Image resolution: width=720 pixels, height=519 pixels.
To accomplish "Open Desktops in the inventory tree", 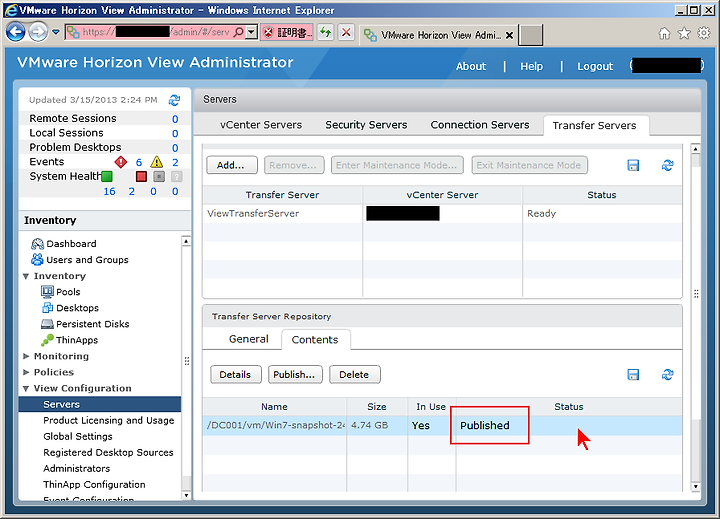I will (x=70, y=308).
